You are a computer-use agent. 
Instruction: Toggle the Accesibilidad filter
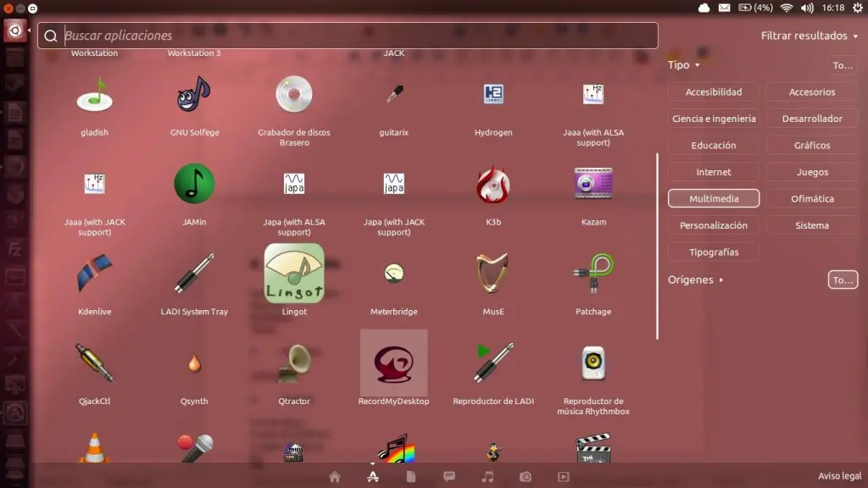tap(714, 91)
